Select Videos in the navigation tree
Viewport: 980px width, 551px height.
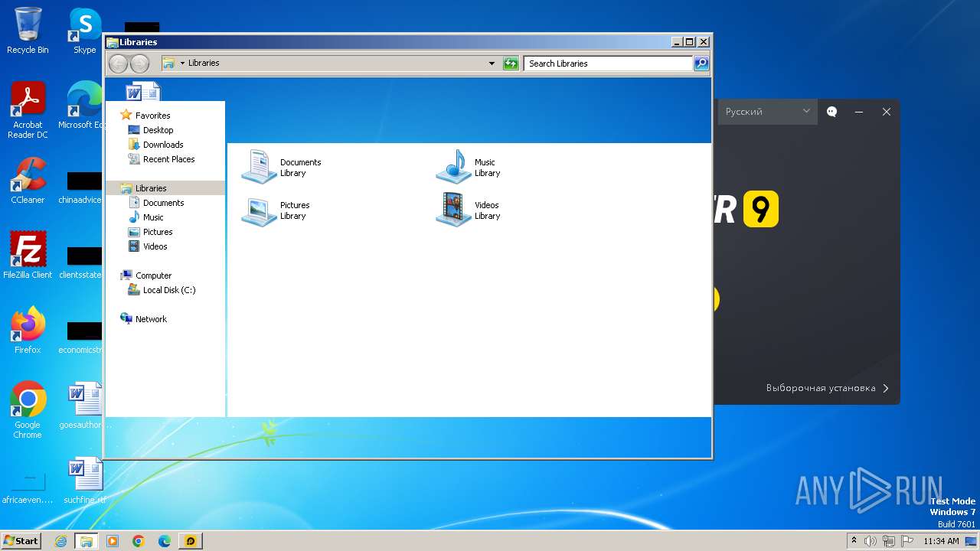pos(155,246)
